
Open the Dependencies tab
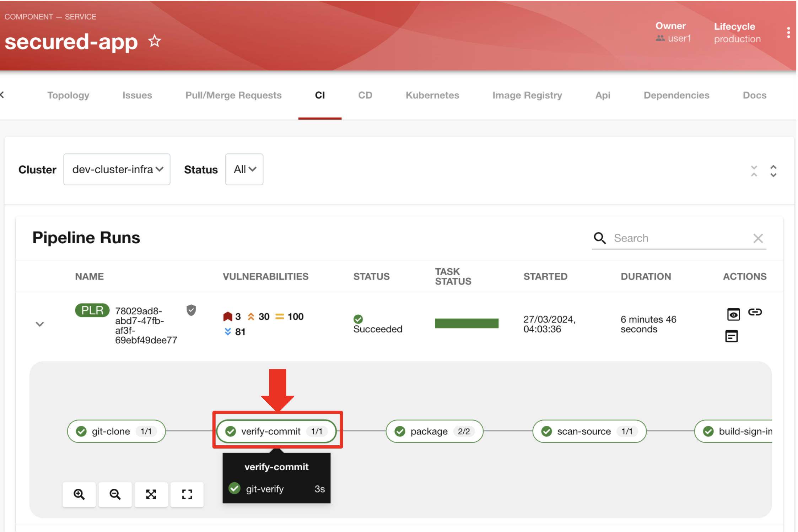click(x=676, y=95)
